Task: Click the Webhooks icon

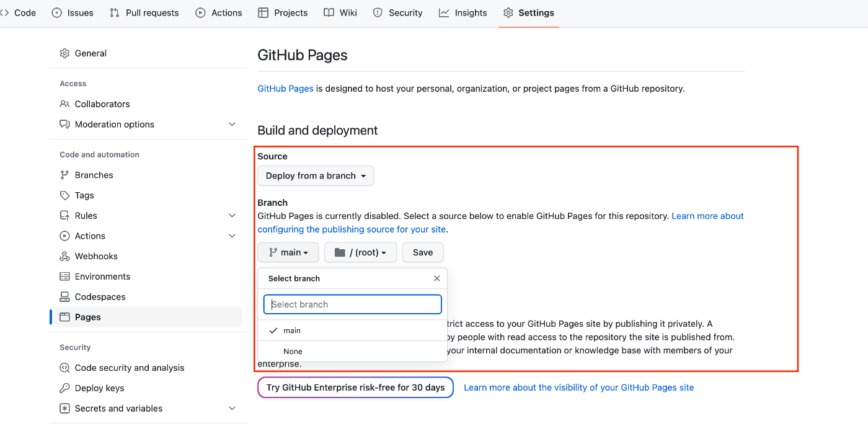Action: pos(64,256)
